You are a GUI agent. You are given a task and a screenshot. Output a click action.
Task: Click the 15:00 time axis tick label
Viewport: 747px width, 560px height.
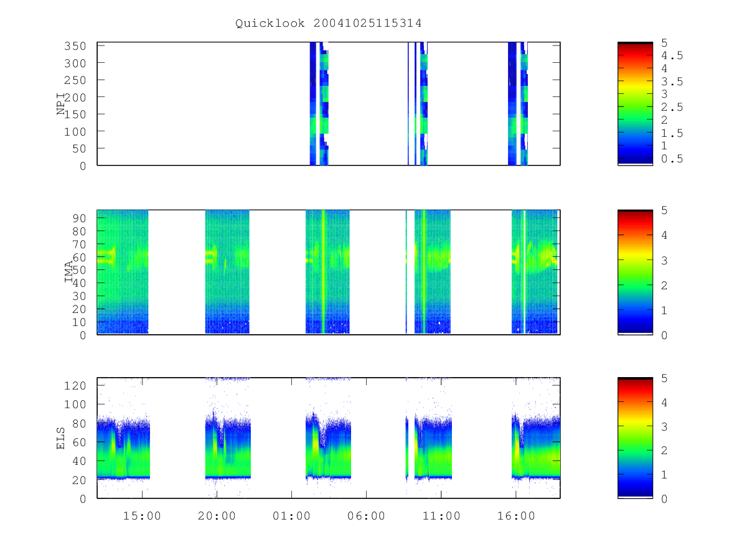pos(143,516)
